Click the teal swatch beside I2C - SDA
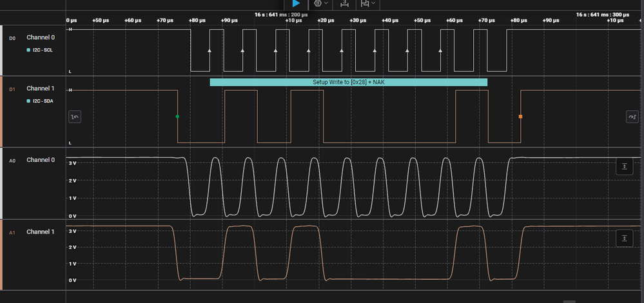The image size is (644, 303). tap(28, 102)
